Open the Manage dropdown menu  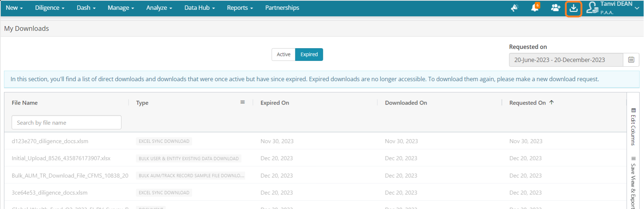click(121, 8)
